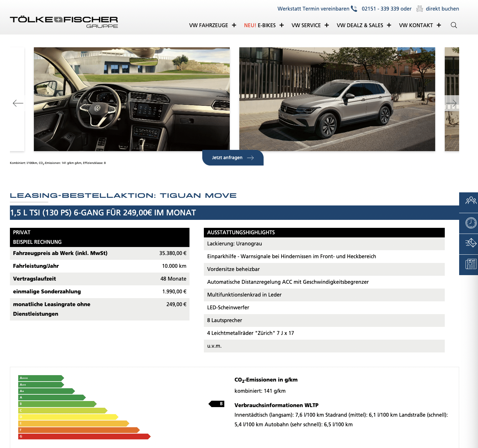
Task: Click Einparkhilfe highlights row
Action: [324, 257]
